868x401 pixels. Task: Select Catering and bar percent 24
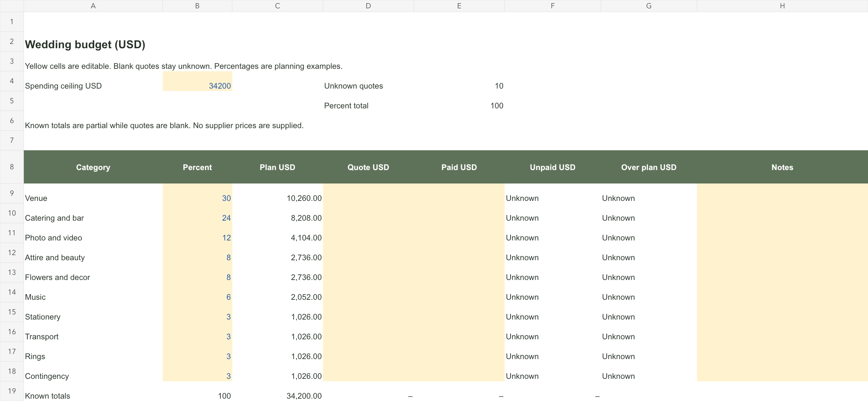197,213
